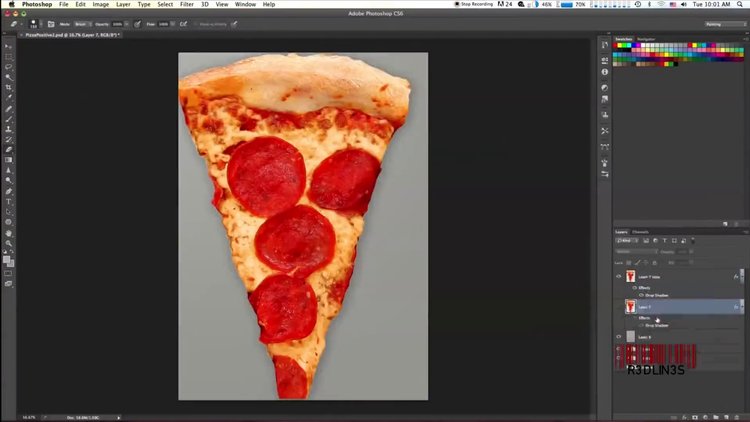The width and height of the screenshot is (750, 422).
Task: Hide the Layer 6 layer
Action: click(x=618, y=337)
